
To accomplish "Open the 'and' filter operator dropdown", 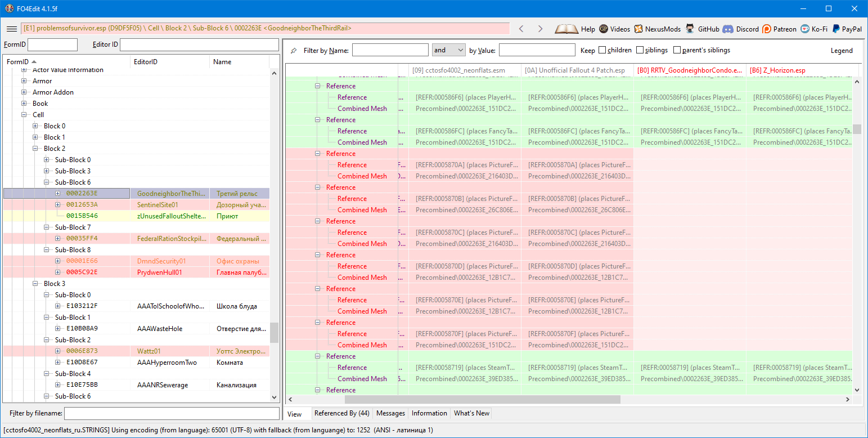I will pos(448,50).
